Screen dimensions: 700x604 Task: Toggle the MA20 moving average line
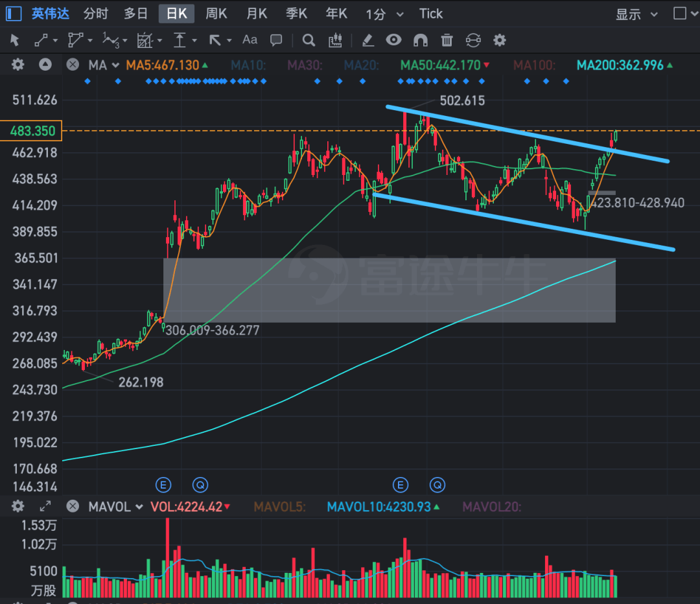pyautogui.click(x=362, y=65)
